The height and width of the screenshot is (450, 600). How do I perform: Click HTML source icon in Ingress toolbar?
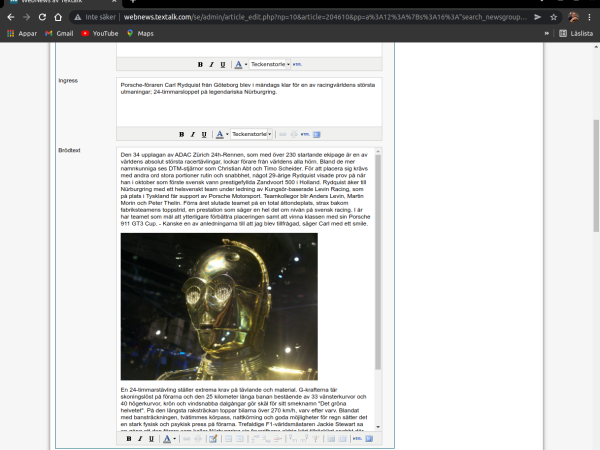305,134
